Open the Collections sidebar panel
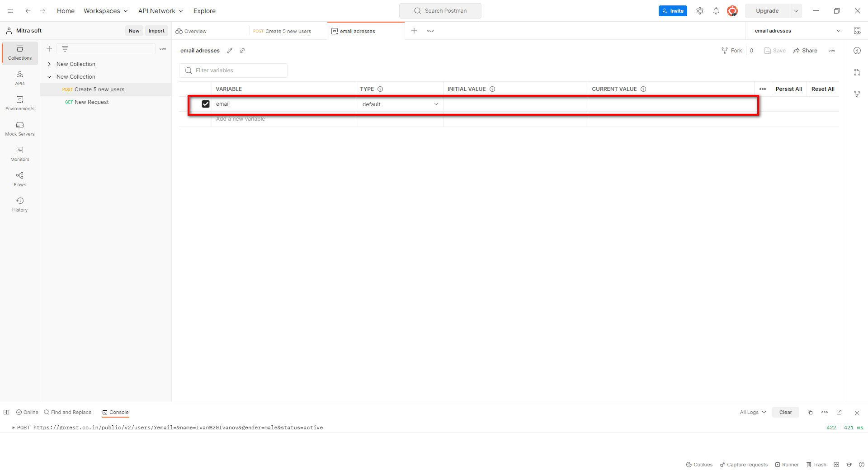This screenshot has height=470, width=868. (x=20, y=53)
